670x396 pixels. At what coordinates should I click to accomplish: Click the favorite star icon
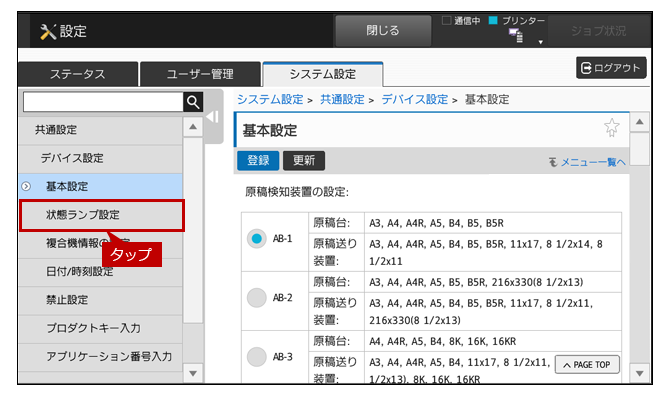tap(611, 127)
